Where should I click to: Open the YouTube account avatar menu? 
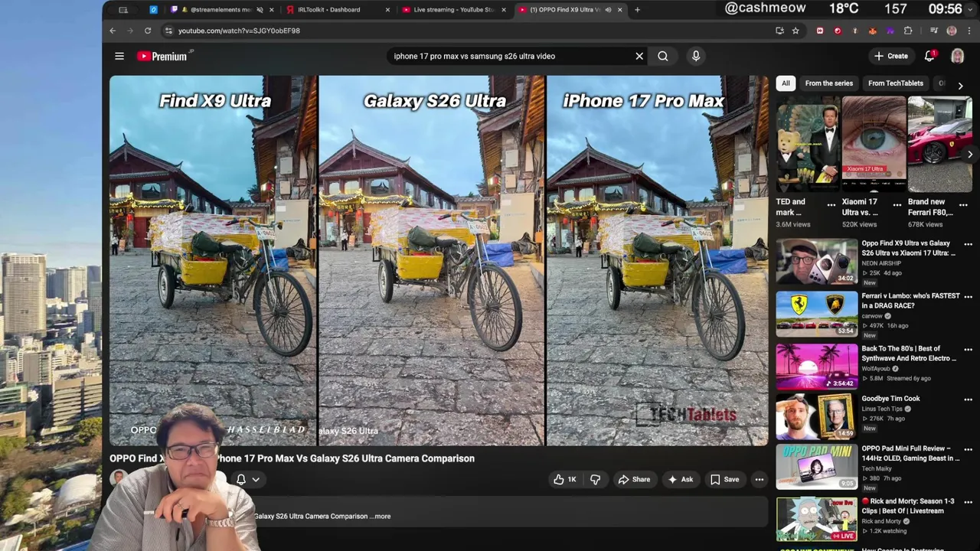tap(957, 56)
